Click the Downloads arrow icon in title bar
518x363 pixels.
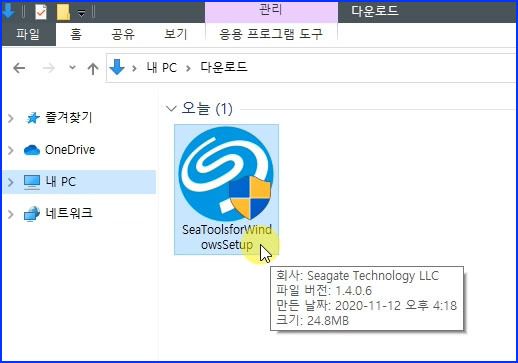click(x=9, y=11)
